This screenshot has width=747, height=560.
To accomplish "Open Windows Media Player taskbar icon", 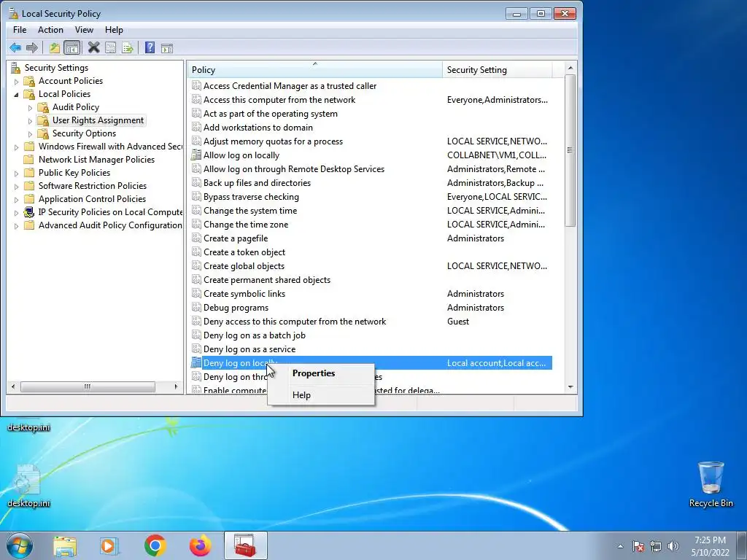I will tap(109, 545).
